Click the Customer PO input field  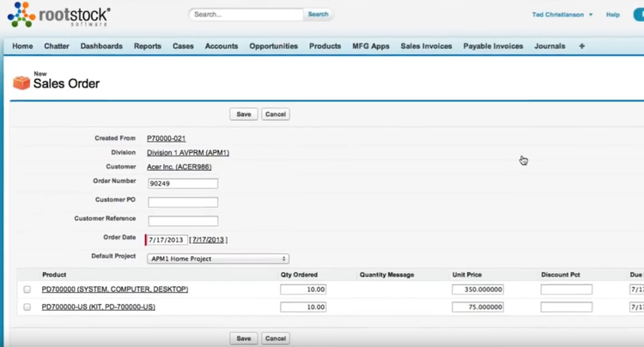[183, 202]
